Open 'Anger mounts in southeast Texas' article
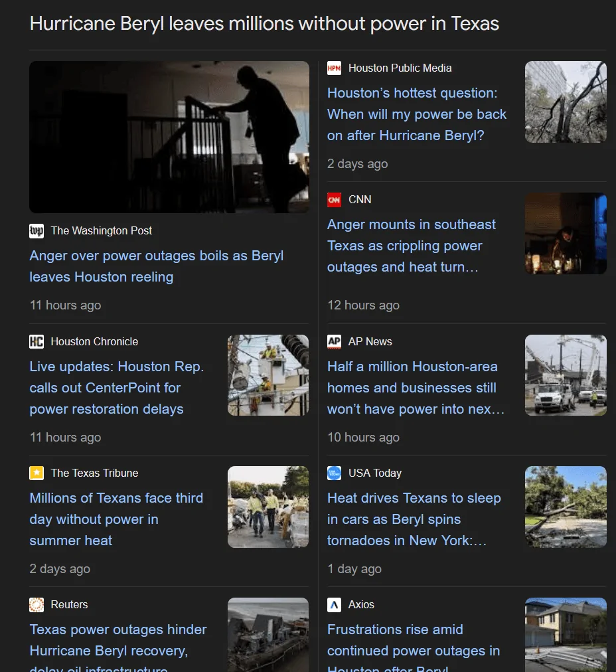 (x=412, y=246)
